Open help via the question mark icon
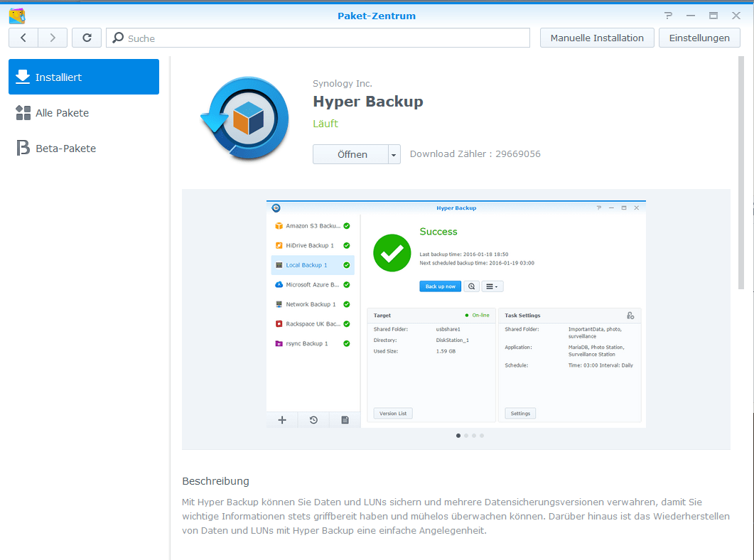 [x=668, y=14]
